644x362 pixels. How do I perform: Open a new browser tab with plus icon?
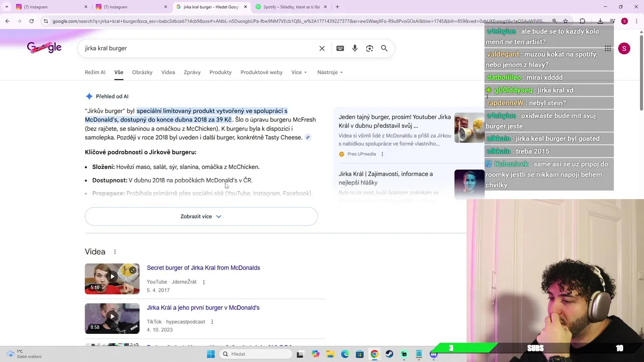click(337, 7)
